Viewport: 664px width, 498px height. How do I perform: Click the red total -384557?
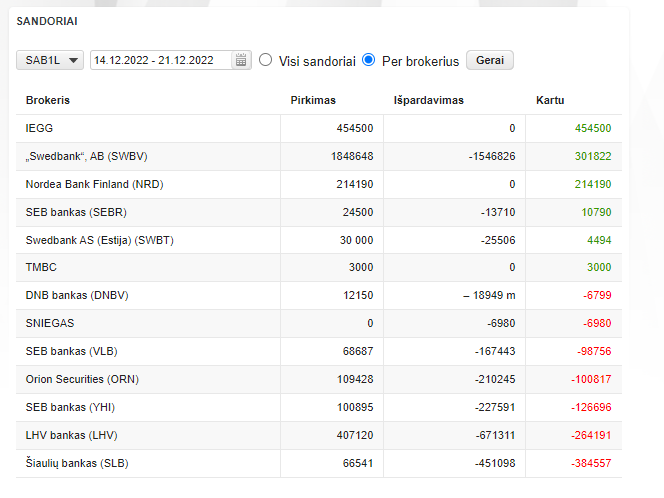[591, 463]
